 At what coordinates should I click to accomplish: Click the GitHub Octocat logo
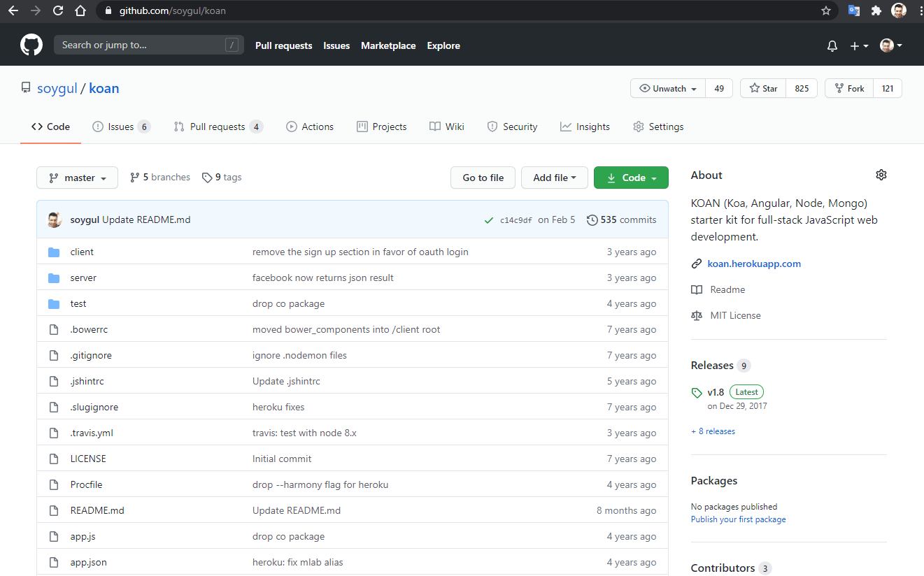[x=31, y=45]
